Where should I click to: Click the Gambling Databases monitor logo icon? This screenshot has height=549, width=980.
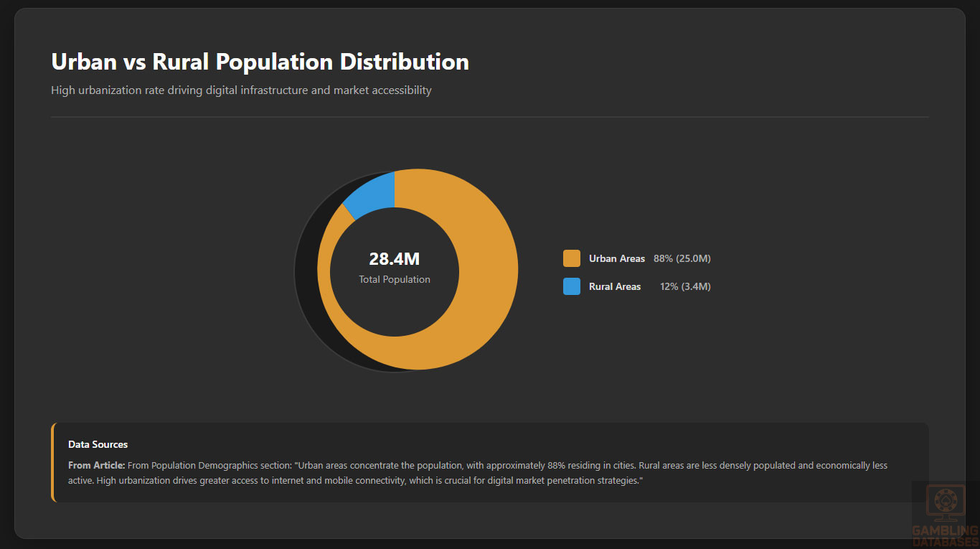pyautogui.click(x=945, y=504)
